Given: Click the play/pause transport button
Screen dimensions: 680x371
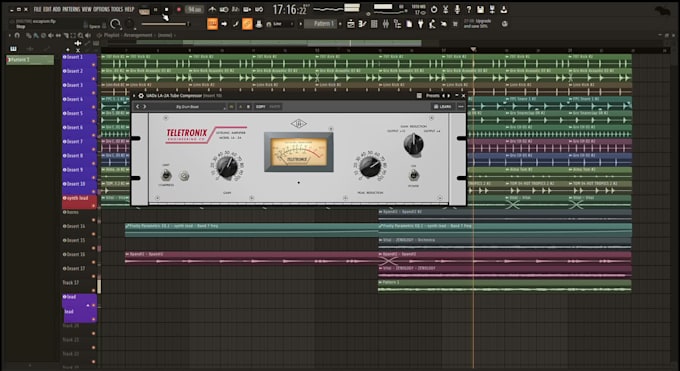Looking at the screenshot, I should 156,10.
